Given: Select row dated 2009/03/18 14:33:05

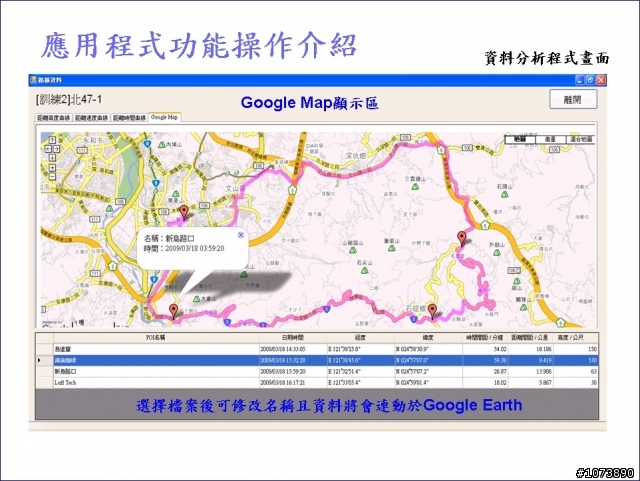Looking at the screenshot, I should [x=317, y=349].
